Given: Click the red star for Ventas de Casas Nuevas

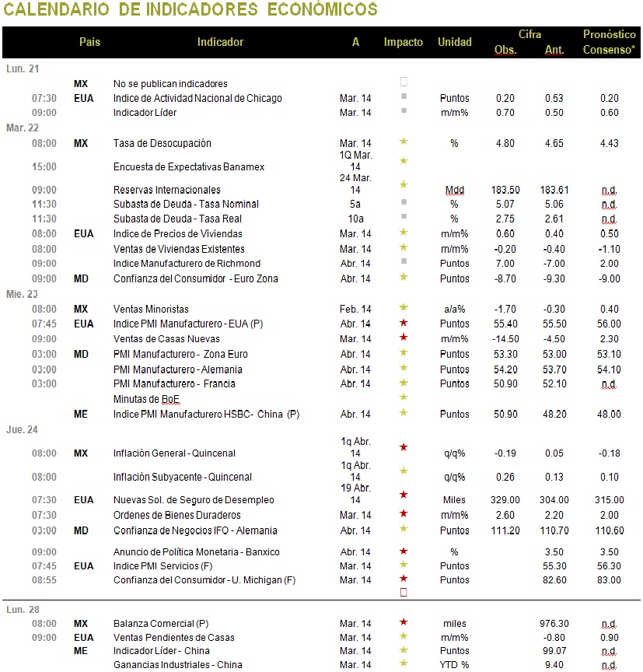Looking at the screenshot, I should pyautogui.click(x=403, y=338).
